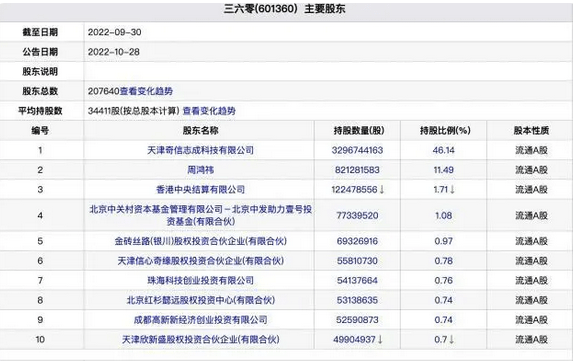
Task: Select holding ratio 1.71
Action: click(x=440, y=190)
